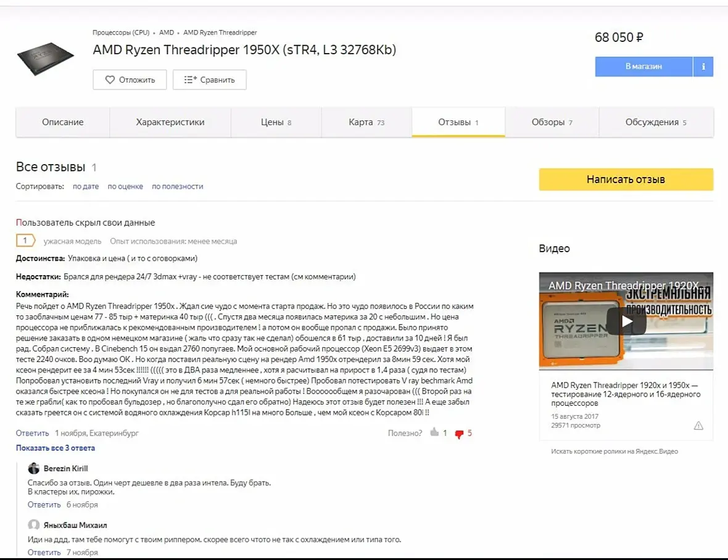Open Яныхбаш Михаил's profile name
The width and height of the screenshot is (728, 560).
[x=75, y=525]
